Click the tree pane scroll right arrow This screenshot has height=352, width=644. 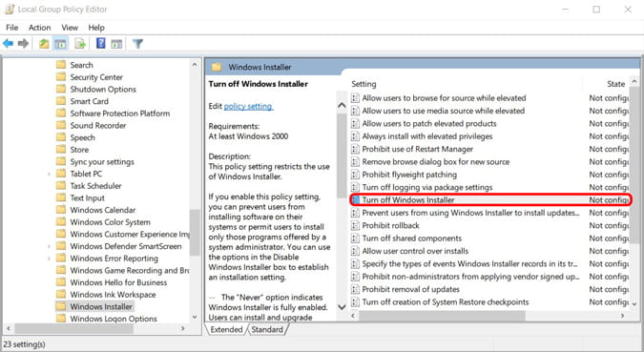point(183,328)
